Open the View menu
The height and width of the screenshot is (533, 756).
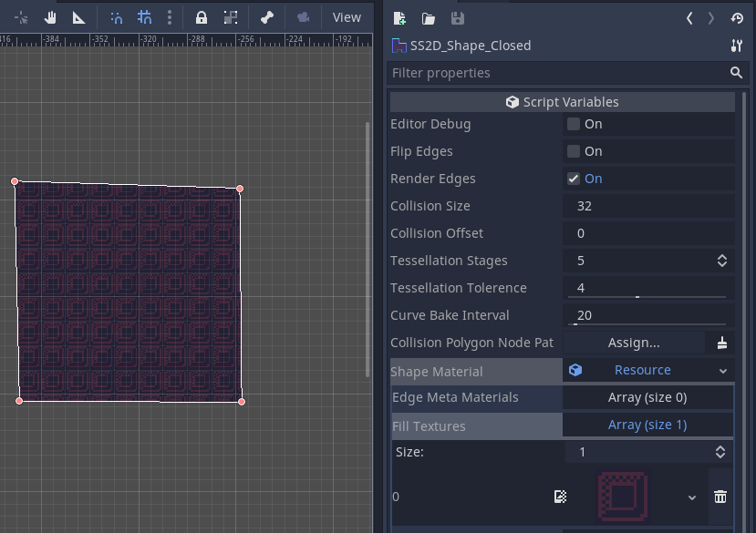[347, 17]
